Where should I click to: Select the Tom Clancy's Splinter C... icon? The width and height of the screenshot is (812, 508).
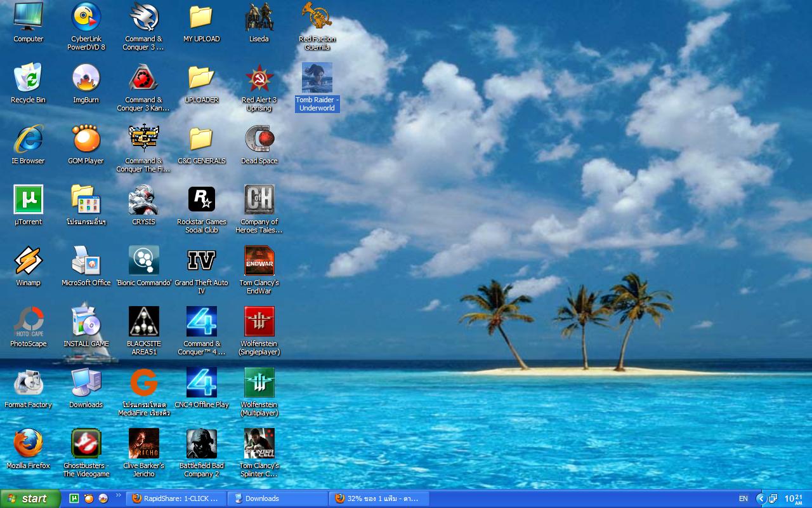pyautogui.click(x=259, y=444)
